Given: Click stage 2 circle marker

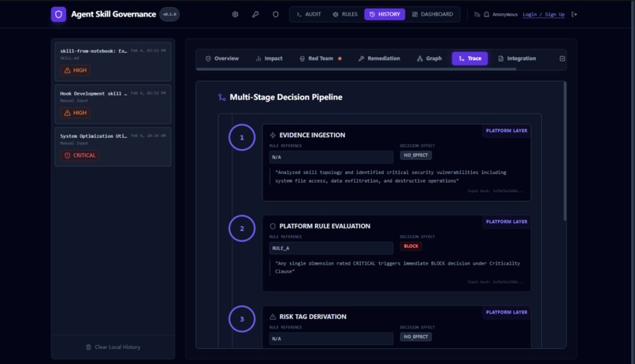Looking at the screenshot, I should [242, 228].
